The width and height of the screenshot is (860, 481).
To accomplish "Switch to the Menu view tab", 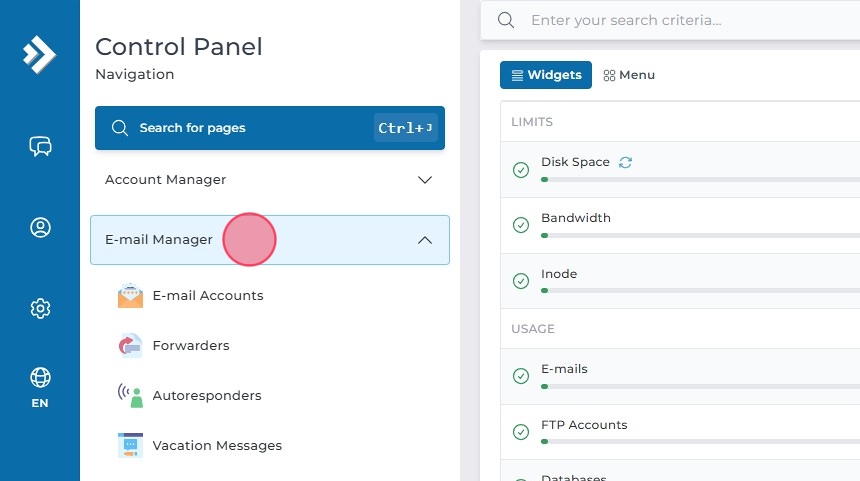I will tap(629, 75).
